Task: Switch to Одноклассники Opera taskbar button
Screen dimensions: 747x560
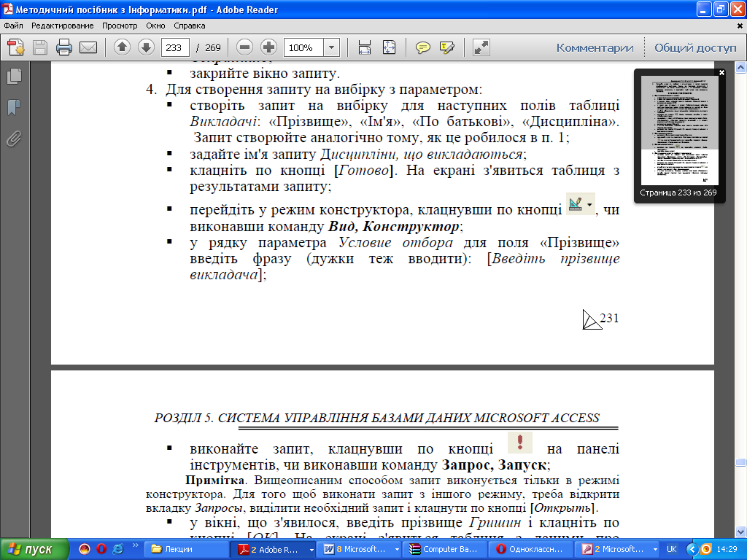Action: tap(530, 549)
